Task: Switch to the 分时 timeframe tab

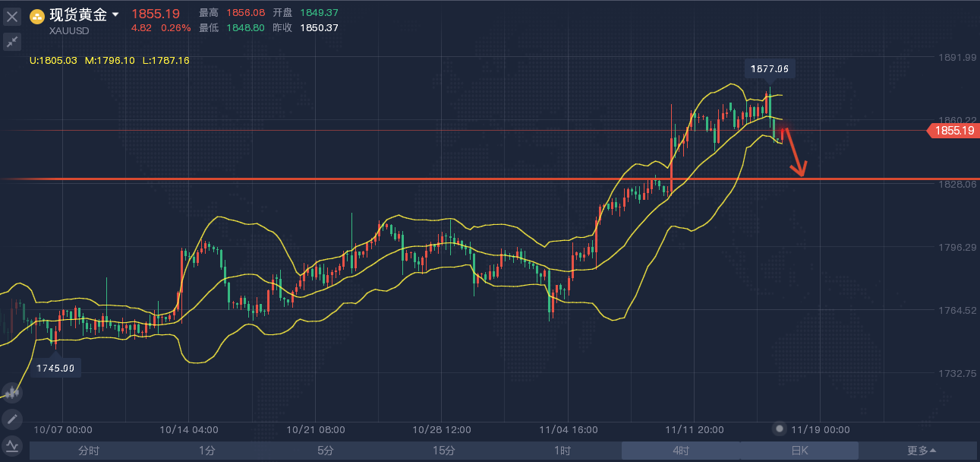Action: coord(89,451)
